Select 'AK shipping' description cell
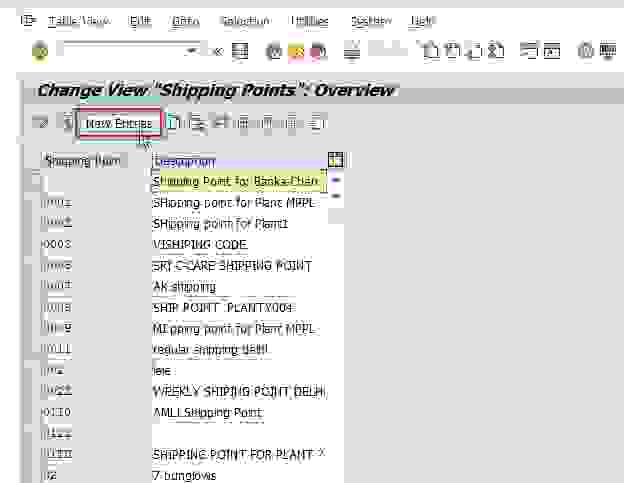This screenshot has height=483, width=624. click(240, 286)
